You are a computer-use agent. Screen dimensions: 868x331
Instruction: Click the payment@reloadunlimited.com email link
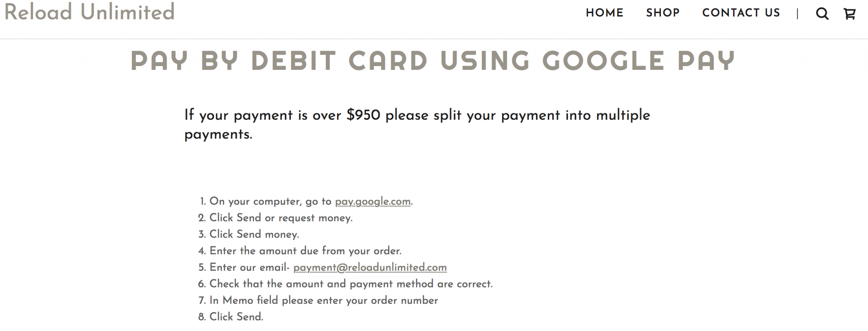[x=370, y=268]
